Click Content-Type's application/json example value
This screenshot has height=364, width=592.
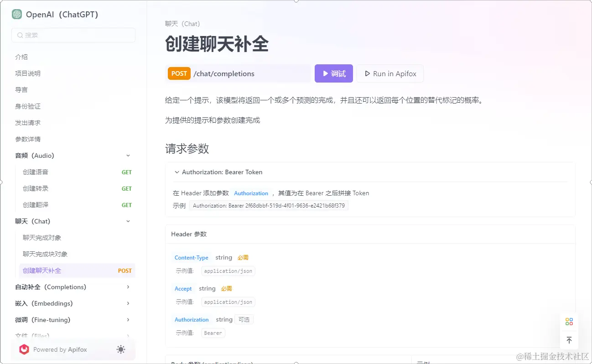pos(228,271)
